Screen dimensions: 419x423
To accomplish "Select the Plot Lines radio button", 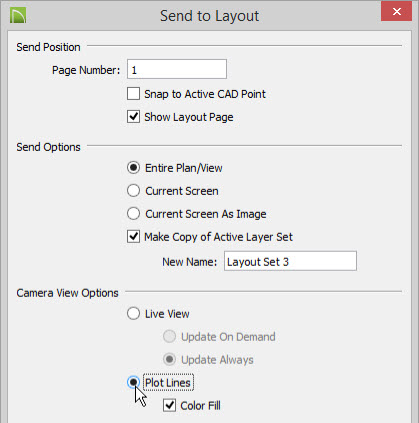I will coord(133,382).
